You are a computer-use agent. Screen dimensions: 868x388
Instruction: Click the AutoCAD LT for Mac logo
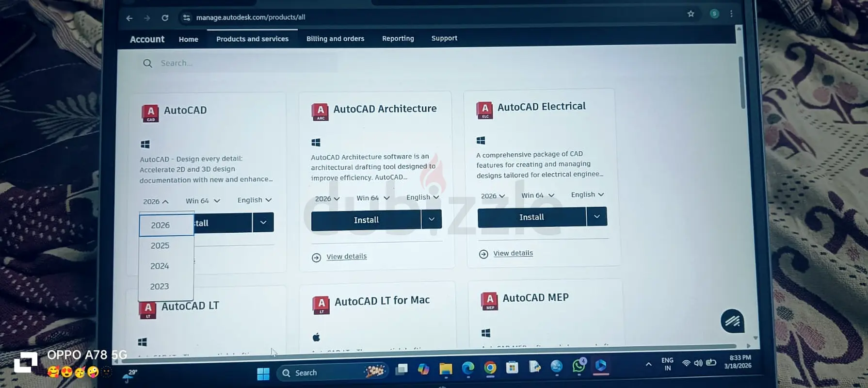321,305
